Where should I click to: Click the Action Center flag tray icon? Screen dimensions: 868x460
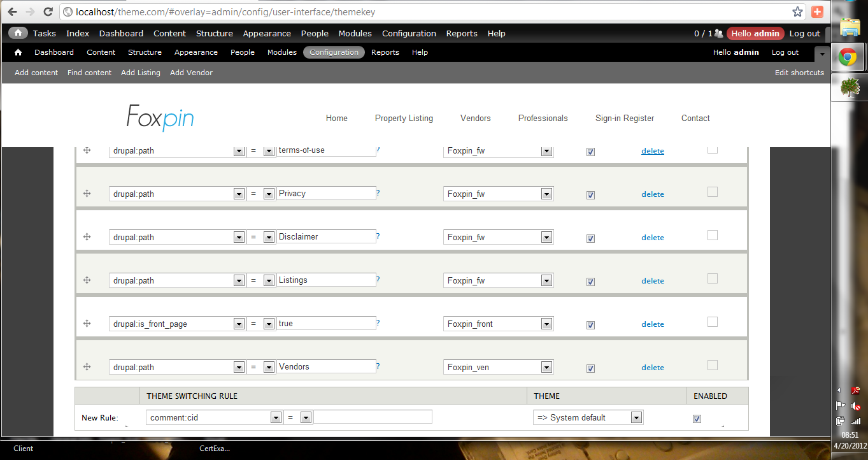(841, 405)
